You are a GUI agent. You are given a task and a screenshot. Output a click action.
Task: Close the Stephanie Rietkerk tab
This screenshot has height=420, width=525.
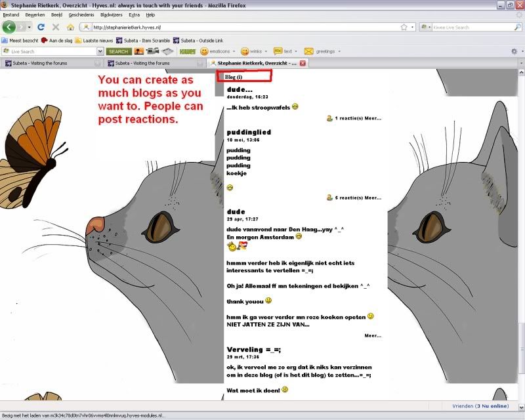coord(303,63)
